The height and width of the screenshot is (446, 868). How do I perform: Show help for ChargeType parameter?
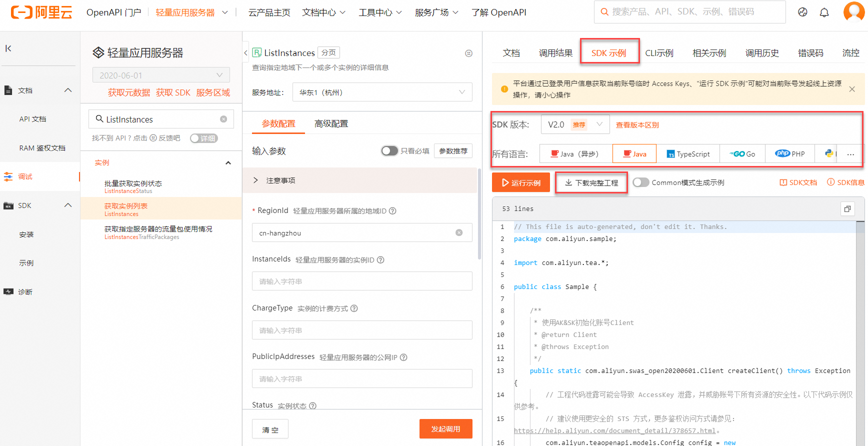354,308
